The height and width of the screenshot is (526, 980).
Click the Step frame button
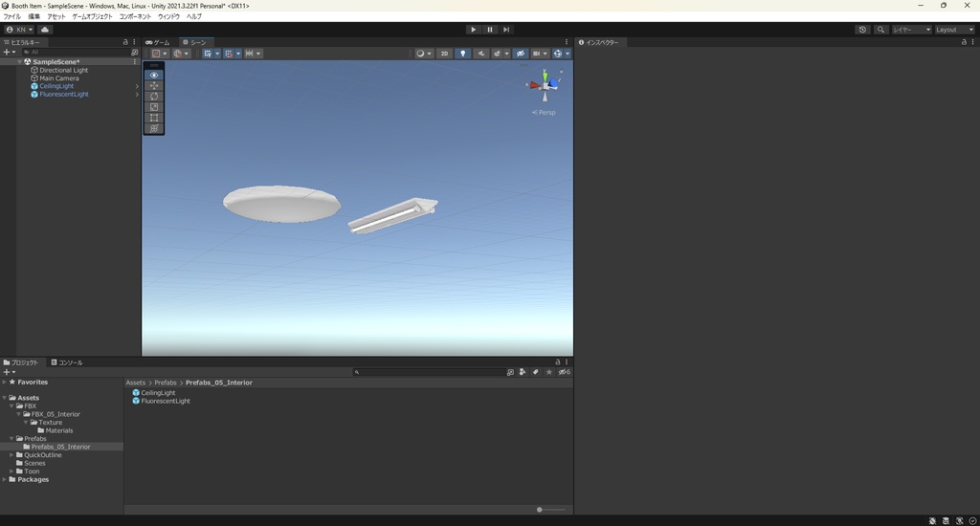tap(506, 30)
